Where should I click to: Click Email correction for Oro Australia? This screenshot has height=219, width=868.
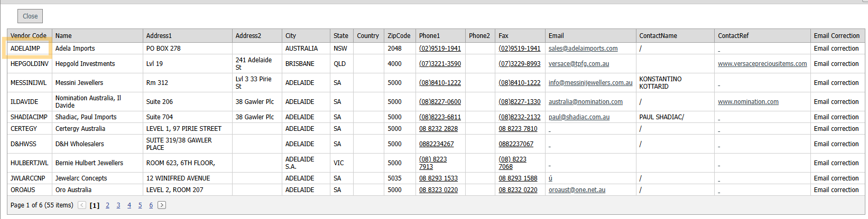click(x=836, y=190)
